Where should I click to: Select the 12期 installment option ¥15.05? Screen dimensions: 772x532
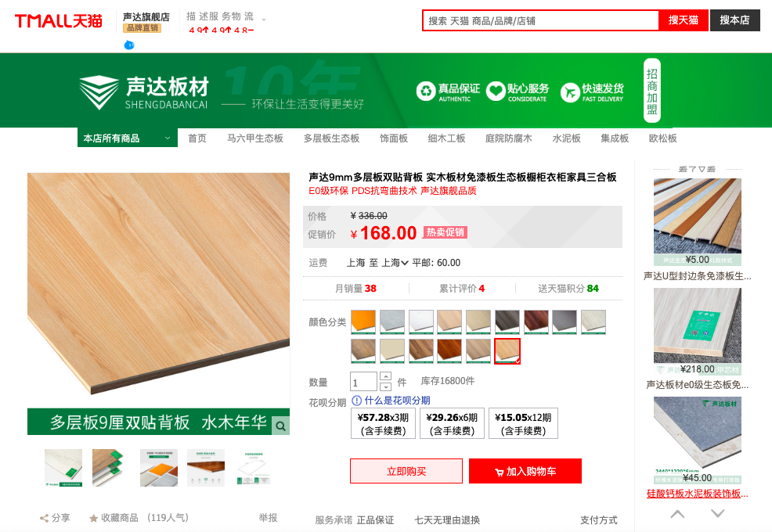point(523,424)
